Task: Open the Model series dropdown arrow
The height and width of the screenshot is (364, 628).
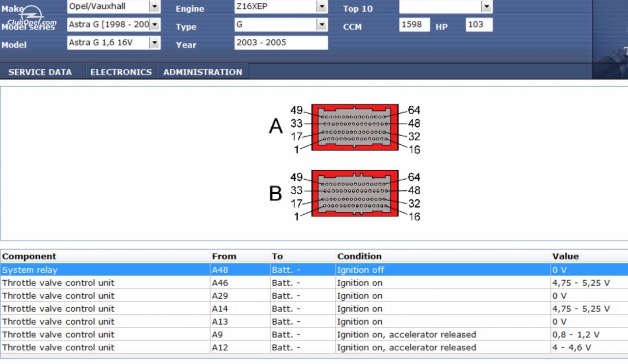Action: tap(155, 25)
